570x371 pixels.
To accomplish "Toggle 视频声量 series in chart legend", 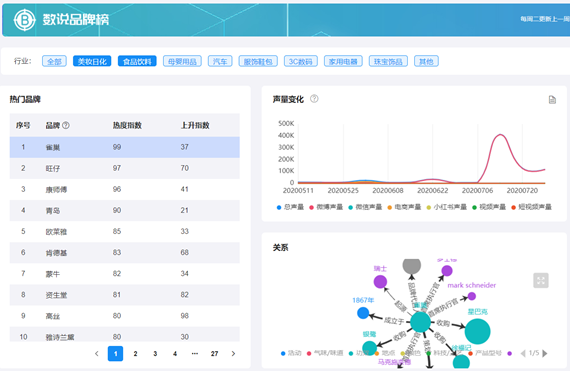I will pos(489,207).
